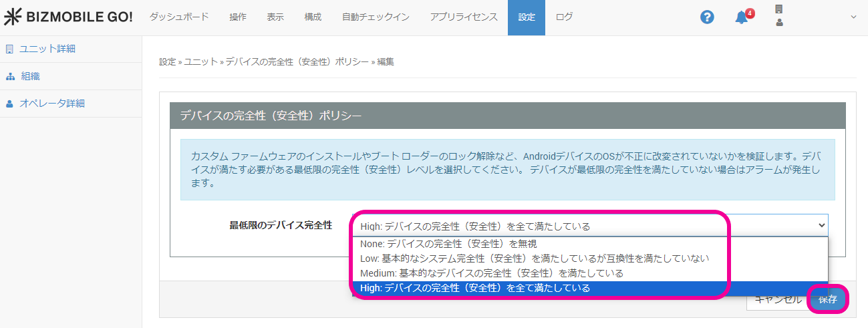Open the 最低限のデバイス完全性 dropdown

pyautogui.click(x=589, y=226)
